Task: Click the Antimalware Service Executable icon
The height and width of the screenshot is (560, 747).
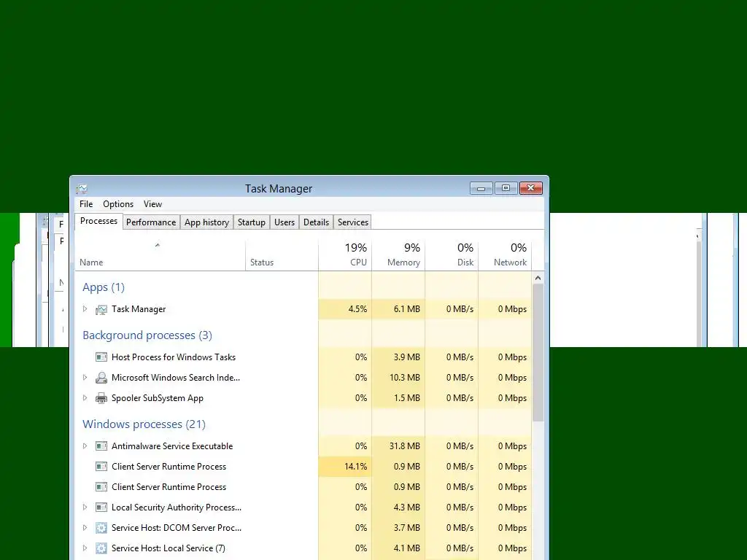Action: click(x=101, y=446)
